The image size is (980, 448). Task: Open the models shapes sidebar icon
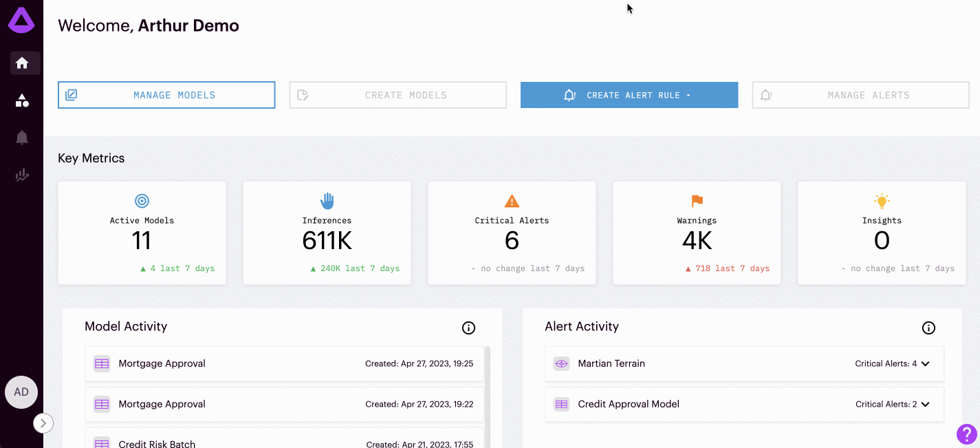(x=22, y=101)
